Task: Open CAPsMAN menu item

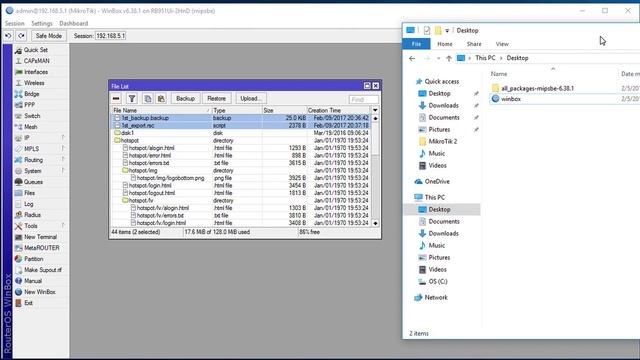Action: pyautogui.click(x=37, y=61)
